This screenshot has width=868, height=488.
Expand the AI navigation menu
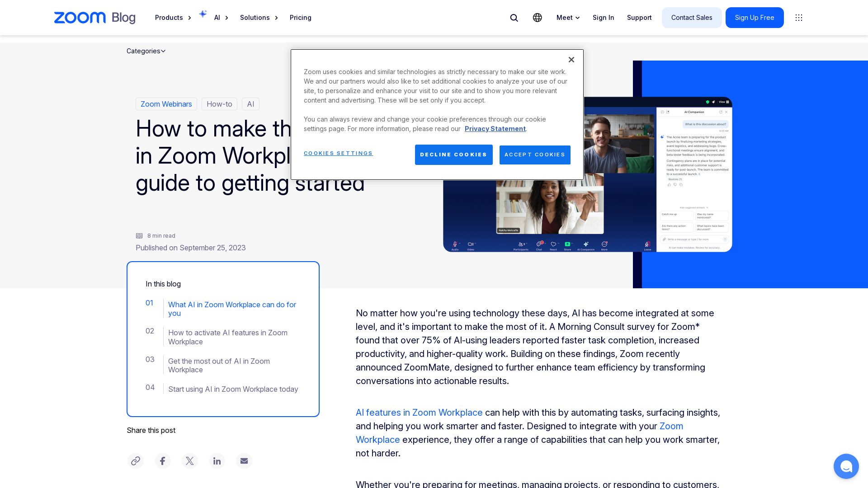[221, 18]
